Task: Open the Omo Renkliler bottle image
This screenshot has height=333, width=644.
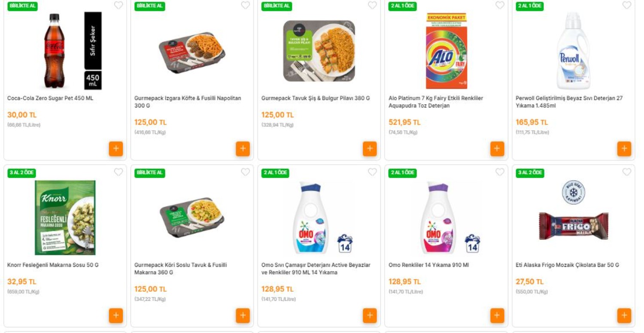Action: [438, 217]
